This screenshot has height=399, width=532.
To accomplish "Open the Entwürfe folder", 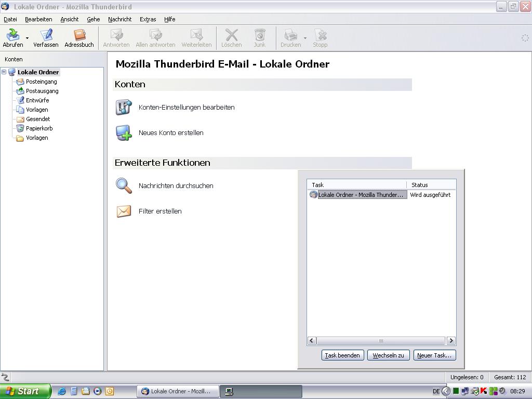I will (x=37, y=100).
